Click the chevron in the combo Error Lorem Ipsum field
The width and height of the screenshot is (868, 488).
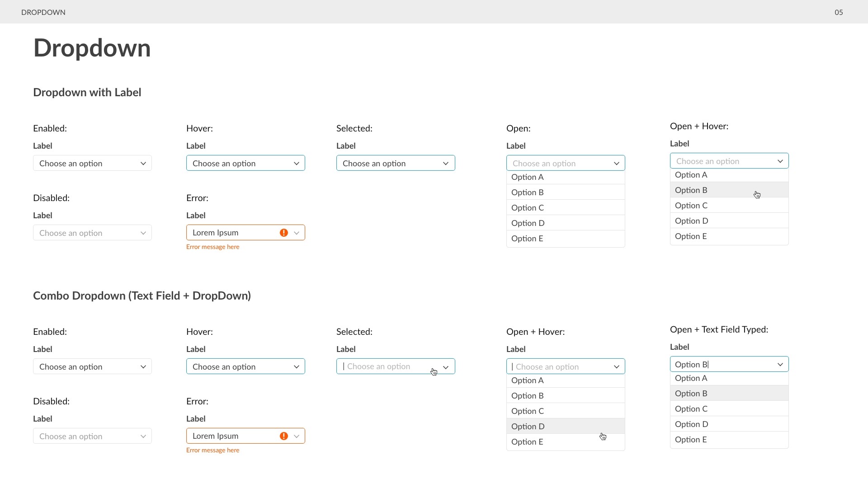click(x=297, y=436)
